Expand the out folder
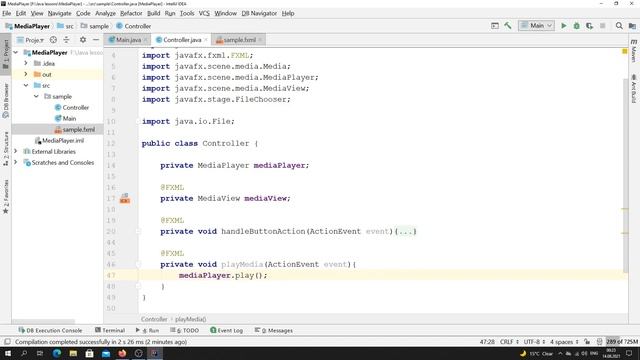640x360 pixels. [x=26, y=74]
